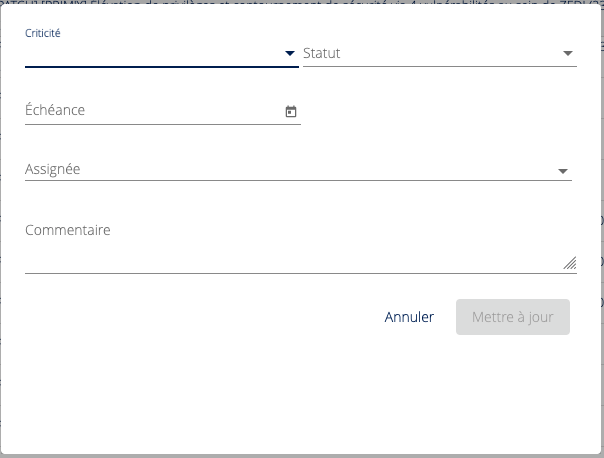Click the empty space right of Échéance field
Viewport: 604px width, 458px height.
tap(440, 111)
